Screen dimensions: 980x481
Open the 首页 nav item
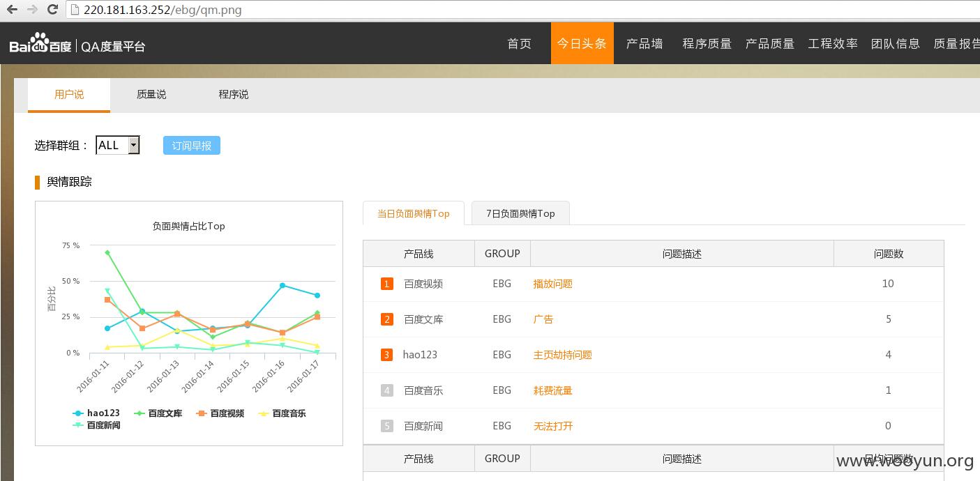[x=519, y=43]
